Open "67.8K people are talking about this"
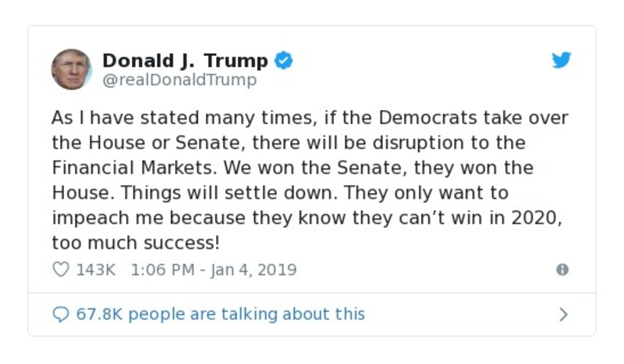The width and height of the screenshot is (624, 364). pos(220,314)
